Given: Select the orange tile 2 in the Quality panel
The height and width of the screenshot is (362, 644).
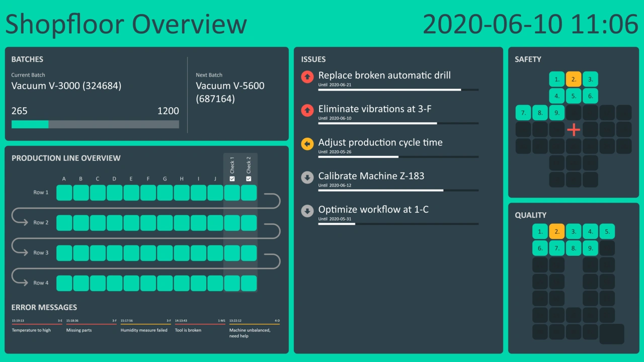Looking at the screenshot, I should pos(556,231).
